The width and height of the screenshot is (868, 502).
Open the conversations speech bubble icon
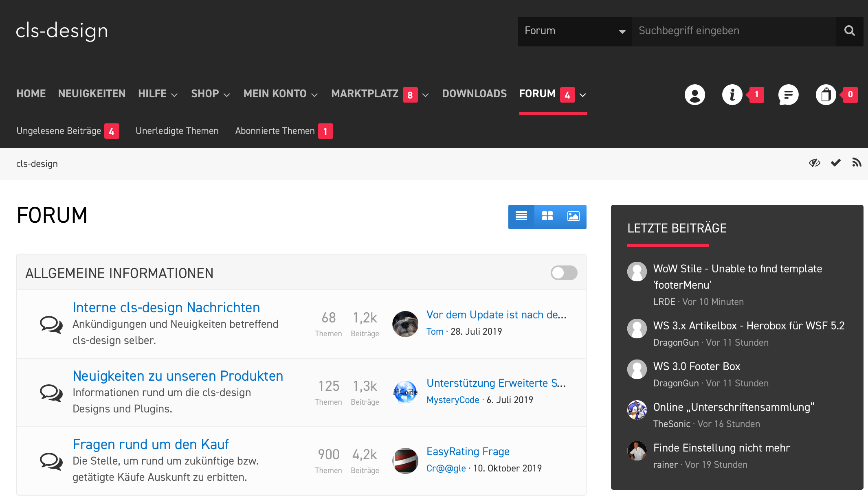pos(788,95)
